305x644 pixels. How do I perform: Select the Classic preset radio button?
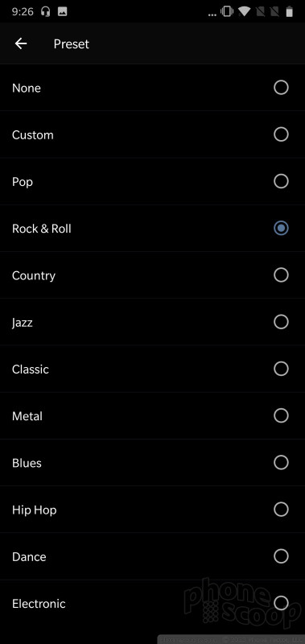tap(281, 369)
